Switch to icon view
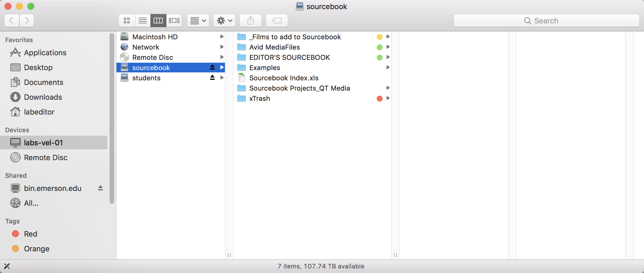This screenshot has height=273, width=644. pyautogui.click(x=127, y=21)
